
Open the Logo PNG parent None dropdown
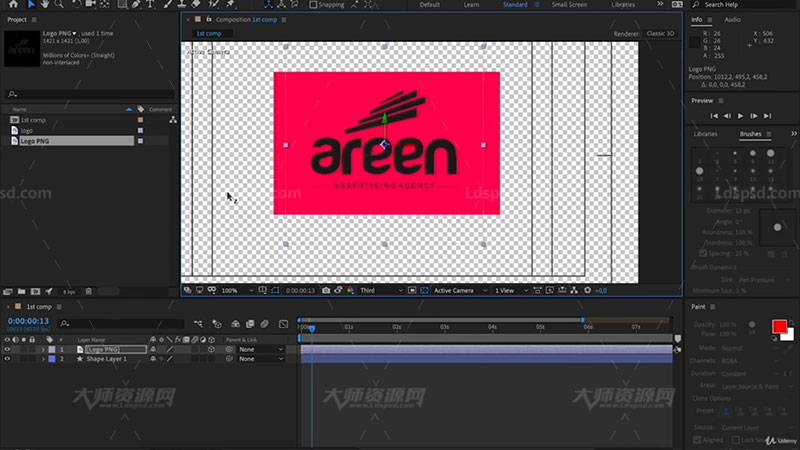(x=261, y=349)
